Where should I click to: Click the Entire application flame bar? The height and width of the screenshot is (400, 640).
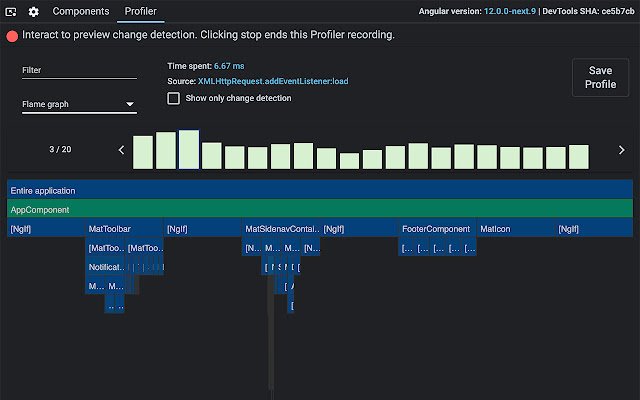(320, 190)
